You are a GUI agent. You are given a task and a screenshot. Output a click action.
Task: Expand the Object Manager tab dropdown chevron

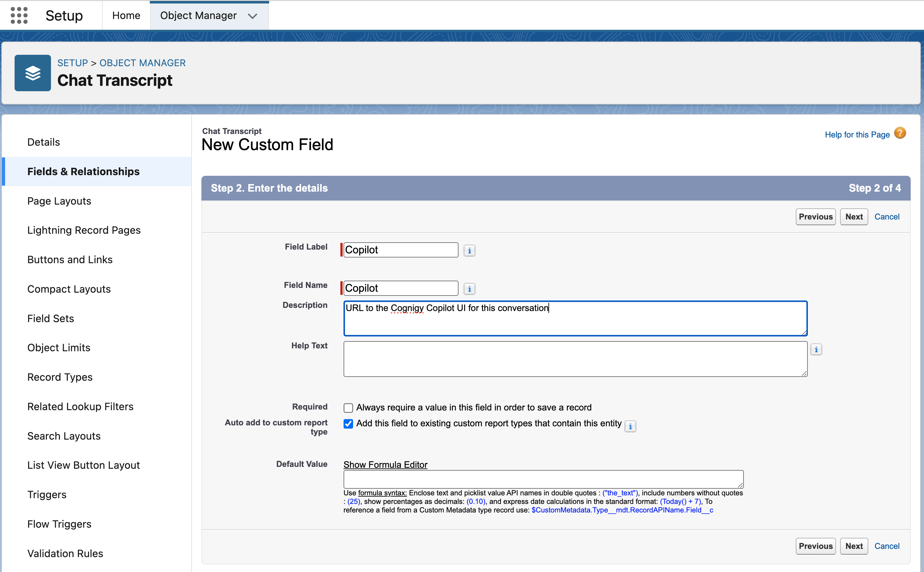coord(252,16)
